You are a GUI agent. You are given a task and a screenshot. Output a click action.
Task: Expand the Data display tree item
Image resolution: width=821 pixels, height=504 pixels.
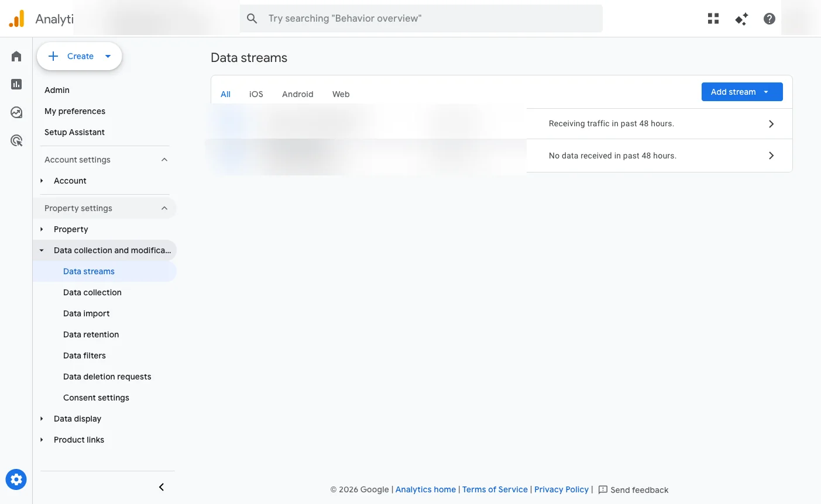point(41,419)
